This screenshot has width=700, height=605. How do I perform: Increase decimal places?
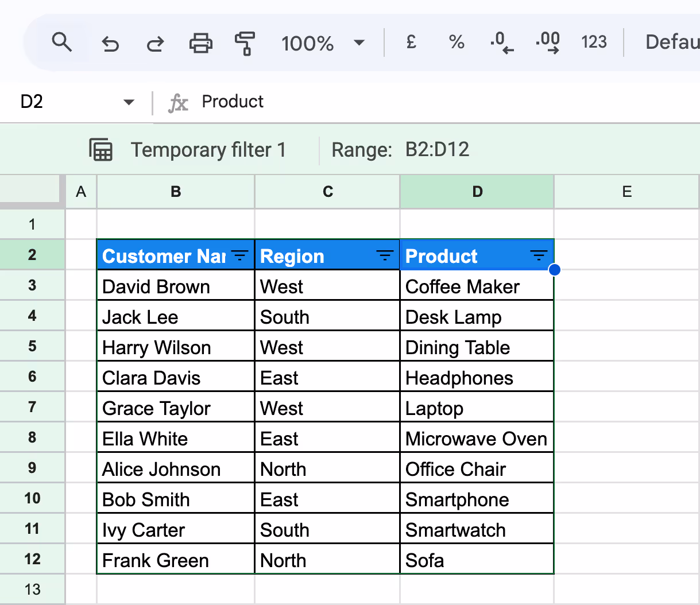(547, 42)
